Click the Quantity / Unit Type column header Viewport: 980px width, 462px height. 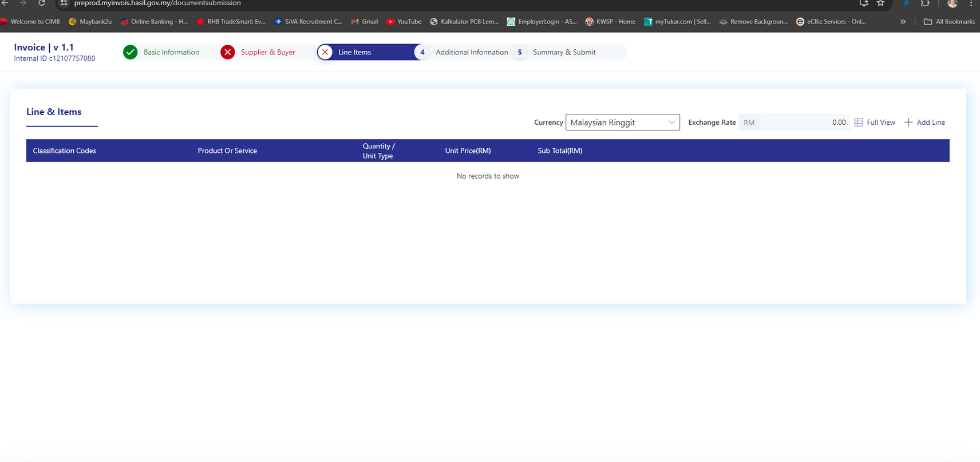(x=378, y=151)
